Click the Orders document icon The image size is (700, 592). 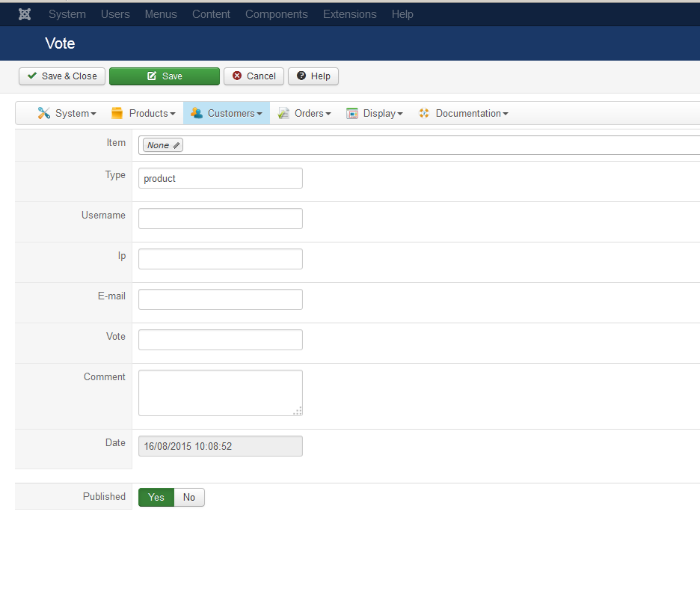pyautogui.click(x=283, y=113)
